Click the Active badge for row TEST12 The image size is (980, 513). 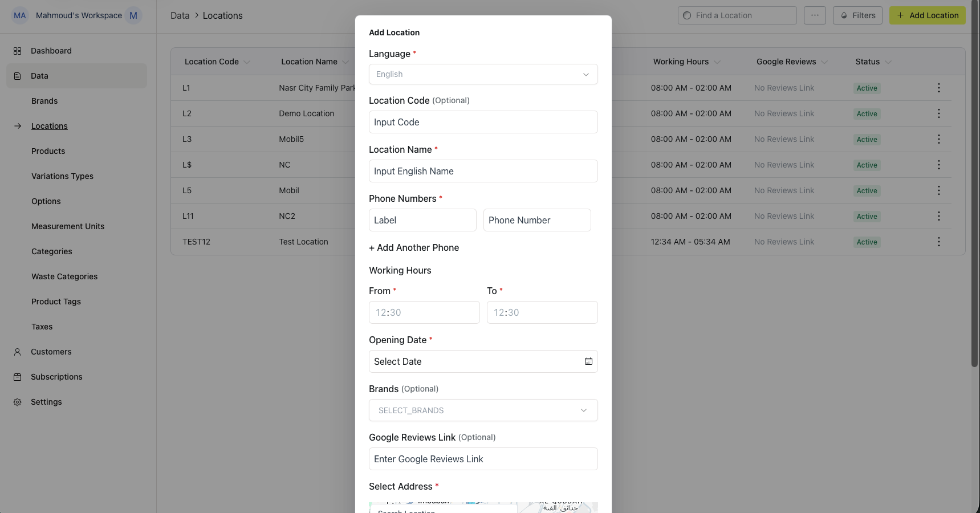coord(867,242)
